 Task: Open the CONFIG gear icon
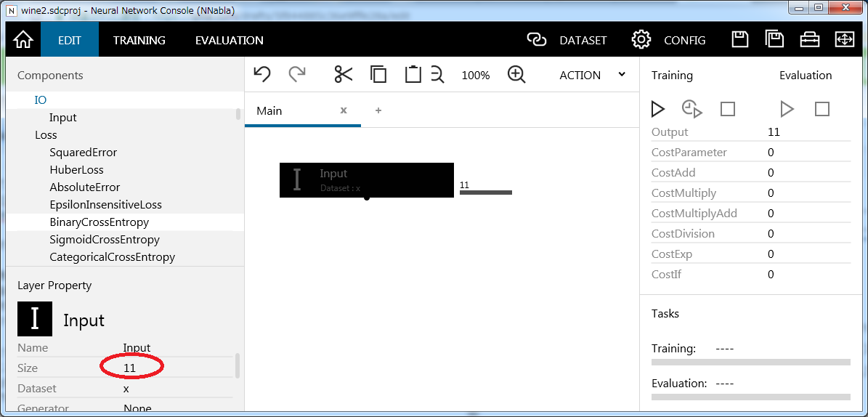(x=641, y=40)
